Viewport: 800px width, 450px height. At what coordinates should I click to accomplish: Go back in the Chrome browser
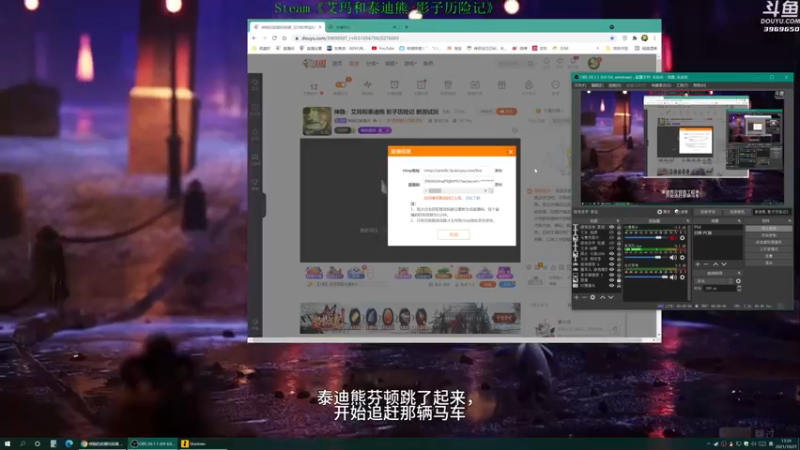pyautogui.click(x=254, y=38)
